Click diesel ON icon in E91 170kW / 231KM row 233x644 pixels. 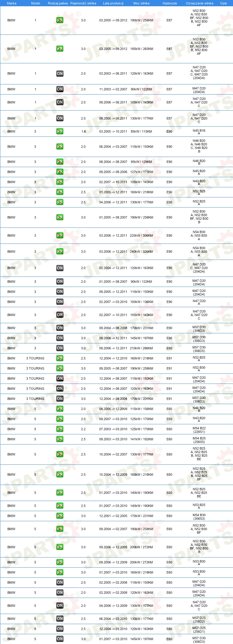(x=60, y=399)
